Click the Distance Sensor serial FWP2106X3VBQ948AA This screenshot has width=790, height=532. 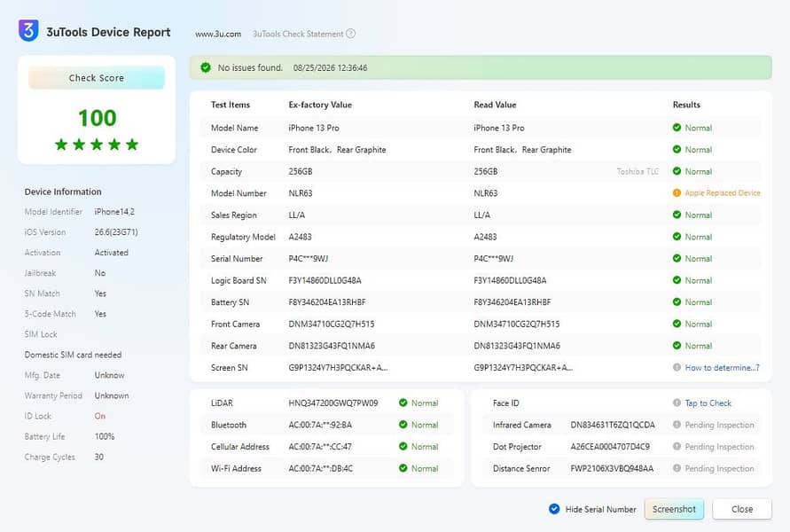point(612,468)
